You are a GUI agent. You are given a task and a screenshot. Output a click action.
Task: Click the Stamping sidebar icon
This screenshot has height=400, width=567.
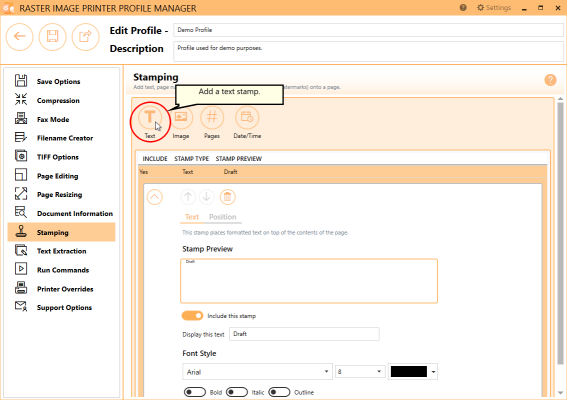point(21,231)
